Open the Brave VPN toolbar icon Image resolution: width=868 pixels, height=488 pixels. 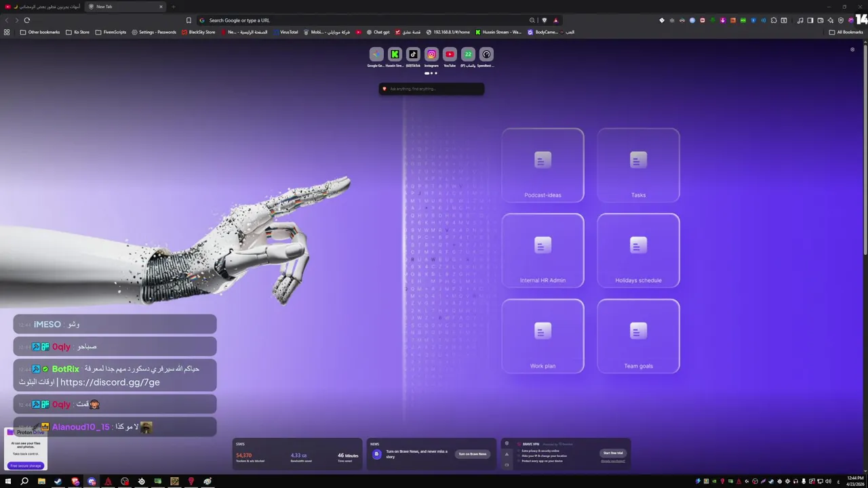coord(841,20)
